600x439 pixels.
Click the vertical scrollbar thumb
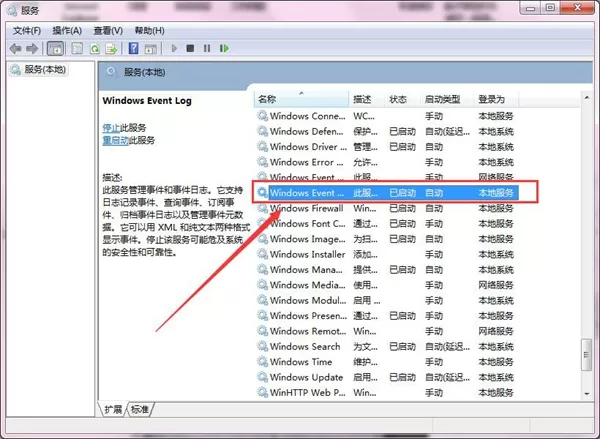click(x=586, y=355)
